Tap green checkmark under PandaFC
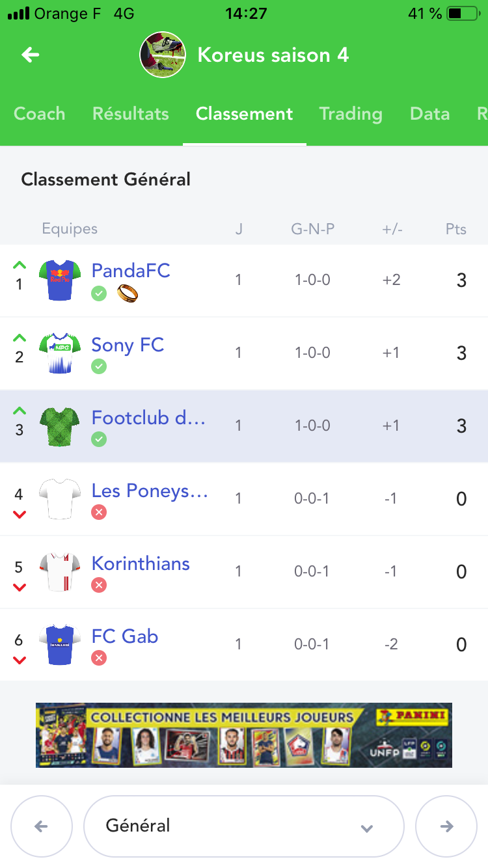 99,294
